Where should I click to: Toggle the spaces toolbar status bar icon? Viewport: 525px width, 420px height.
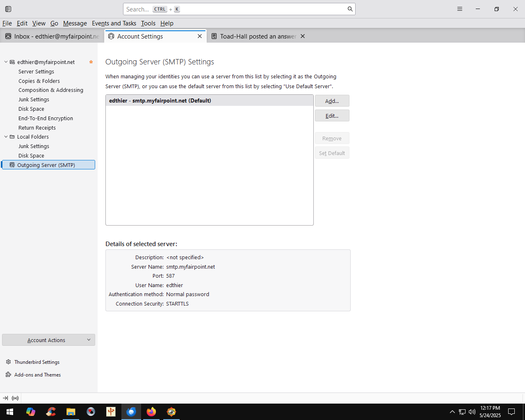pyautogui.click(x=5, y=398)
